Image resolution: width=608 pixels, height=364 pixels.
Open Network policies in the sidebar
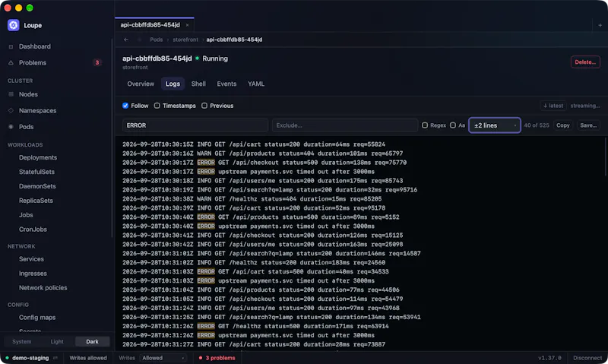[43, 288]
